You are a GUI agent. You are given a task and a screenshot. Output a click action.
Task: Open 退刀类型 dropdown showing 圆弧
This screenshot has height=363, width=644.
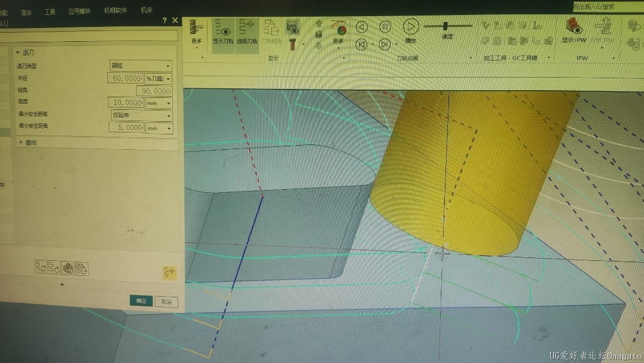(141, 65)
